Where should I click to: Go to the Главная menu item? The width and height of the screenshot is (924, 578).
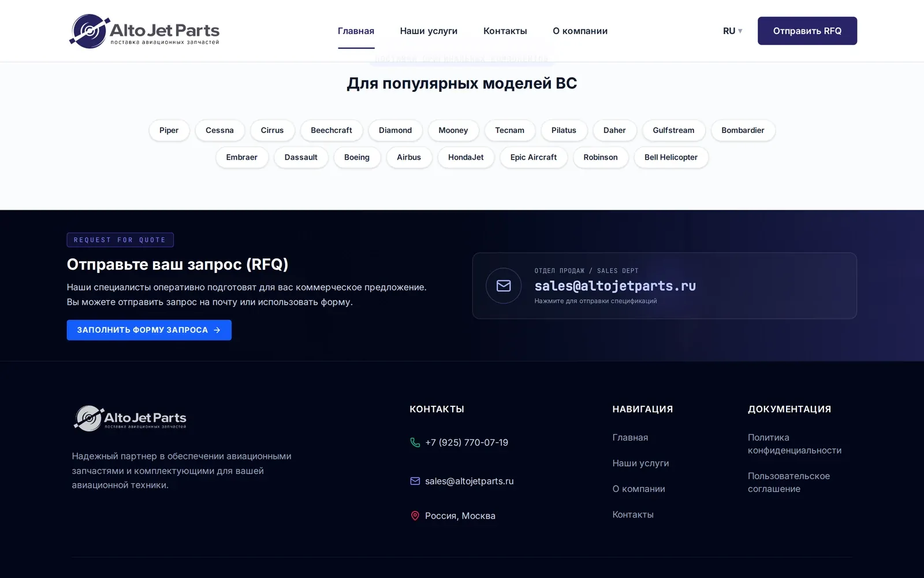tap(356, 31)
